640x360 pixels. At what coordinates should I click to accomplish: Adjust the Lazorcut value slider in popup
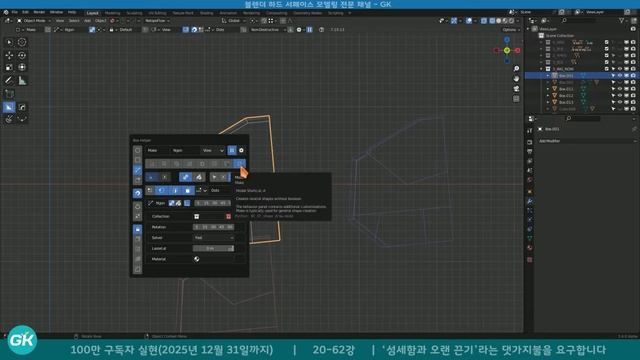(213, 248)
